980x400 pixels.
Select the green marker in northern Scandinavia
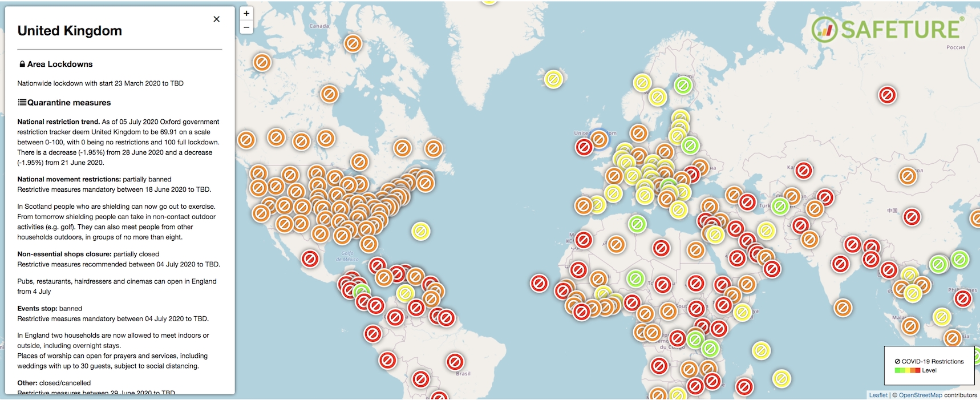(683, 85)
